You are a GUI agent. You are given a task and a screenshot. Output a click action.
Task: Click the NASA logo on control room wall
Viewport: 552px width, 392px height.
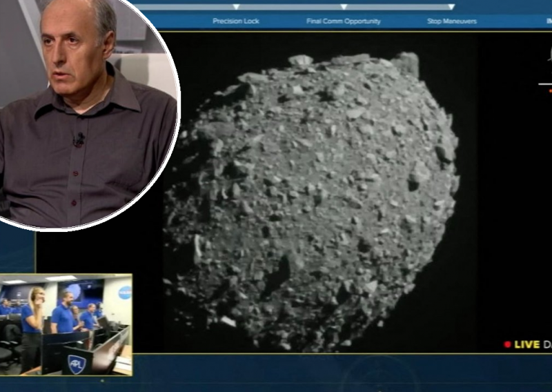point(124,291)
